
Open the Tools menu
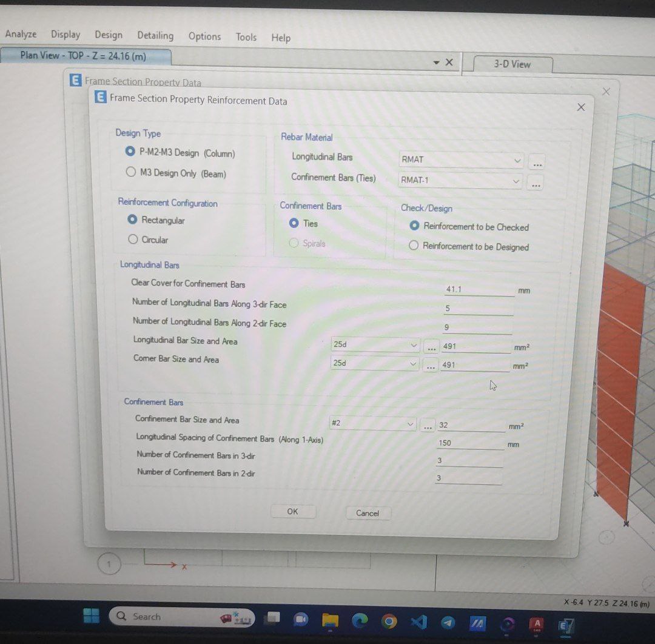pyautogui.click(x=246, y=38)
